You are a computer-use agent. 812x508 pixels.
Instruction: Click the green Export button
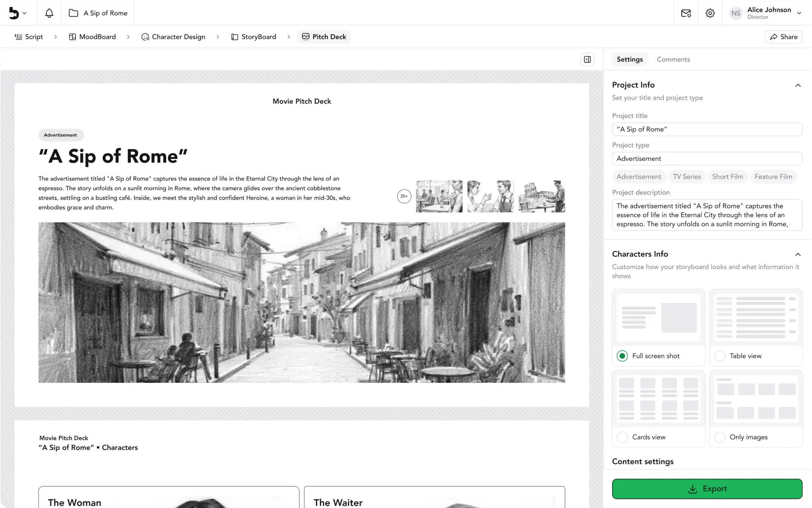coord(707,489)
